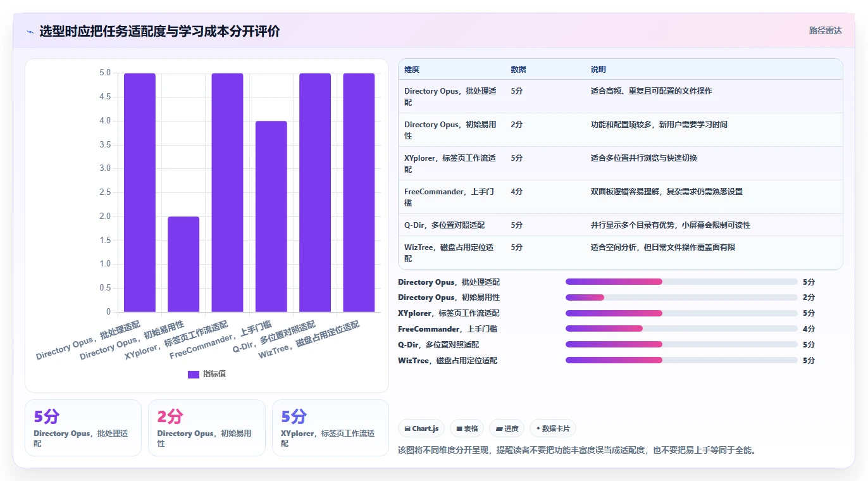
Task: Click the chart bar for Directory Opus 初始易用性
Action: [183, 265]
